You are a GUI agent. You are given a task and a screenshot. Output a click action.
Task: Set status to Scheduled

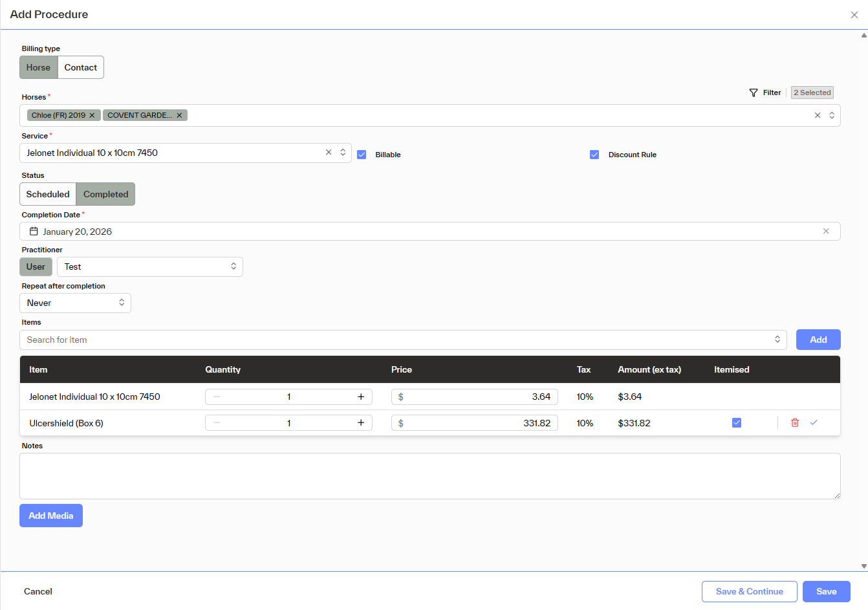point(48,194)
